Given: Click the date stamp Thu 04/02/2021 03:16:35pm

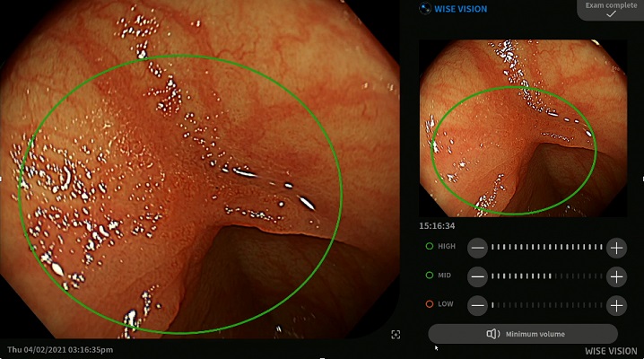Looking at the screenshot, I should [60, 350].
